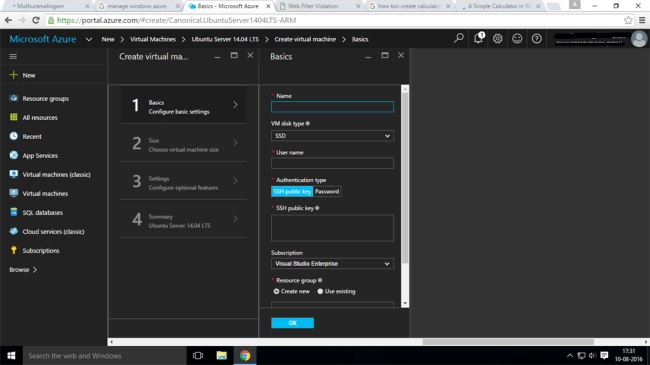The image size is (650, 365).
Task: Open the Chrome menu icon
Action: pos(642,20)
